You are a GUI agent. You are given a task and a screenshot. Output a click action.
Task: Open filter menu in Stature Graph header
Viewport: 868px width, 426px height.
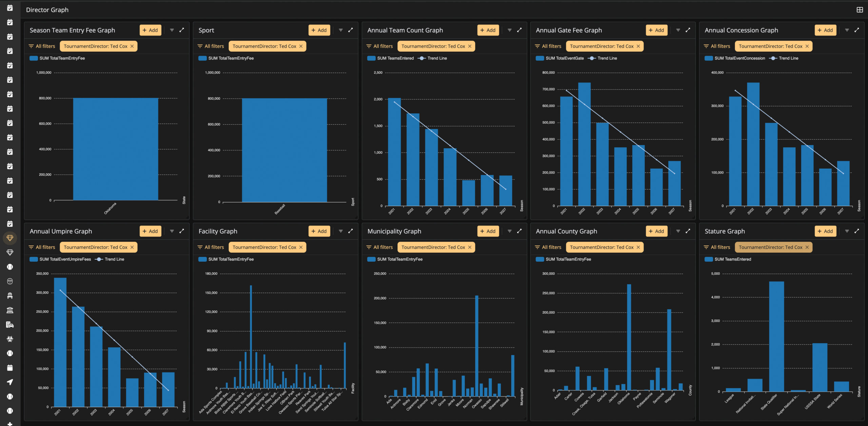point(847,231)
